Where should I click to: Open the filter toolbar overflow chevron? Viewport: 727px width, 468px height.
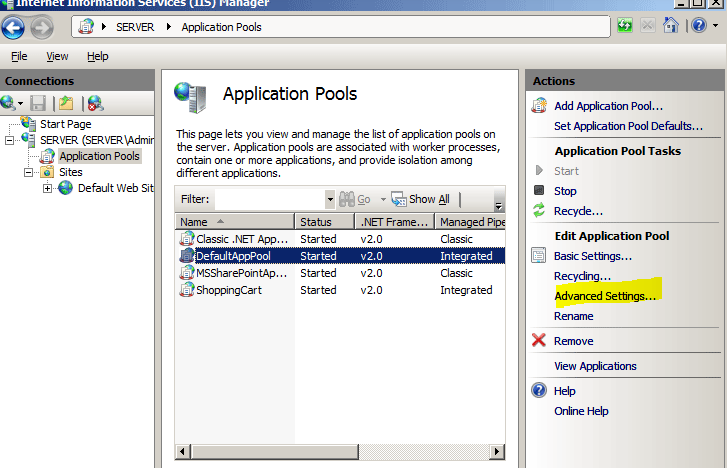pos(498,205)
